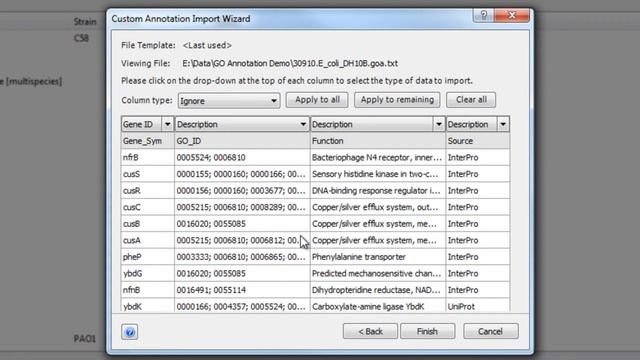This screenshot has height=360, width=640.
Task: Click the Predicted mechanosensitive channel function cell
Action: tap(378, 273)
